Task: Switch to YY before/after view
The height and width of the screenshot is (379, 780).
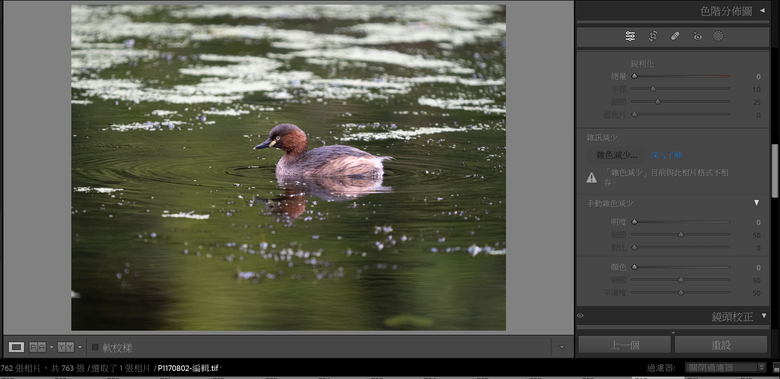Action: click(66, 347)
